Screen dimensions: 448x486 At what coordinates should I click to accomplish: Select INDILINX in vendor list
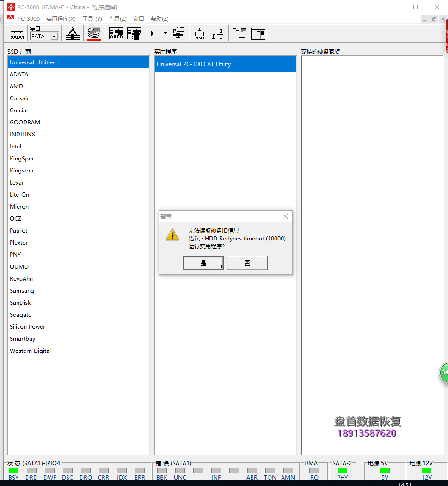coord(79,134)
